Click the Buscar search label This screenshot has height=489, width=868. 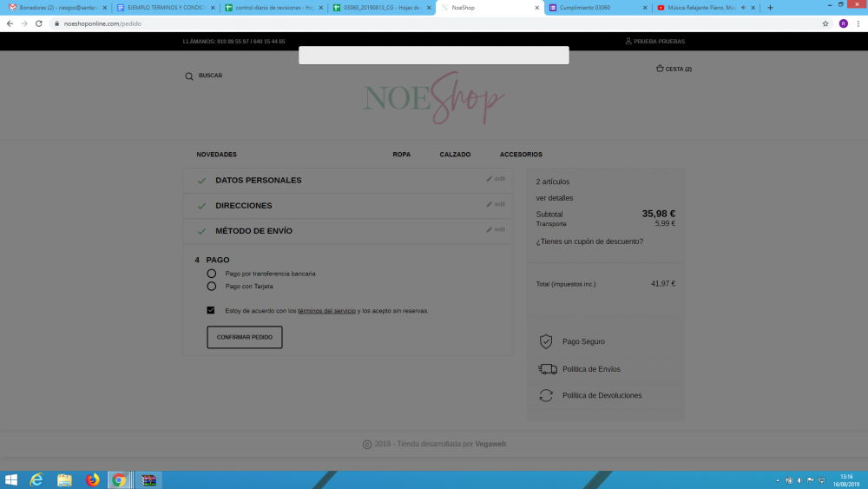click(x=210, y=76)
